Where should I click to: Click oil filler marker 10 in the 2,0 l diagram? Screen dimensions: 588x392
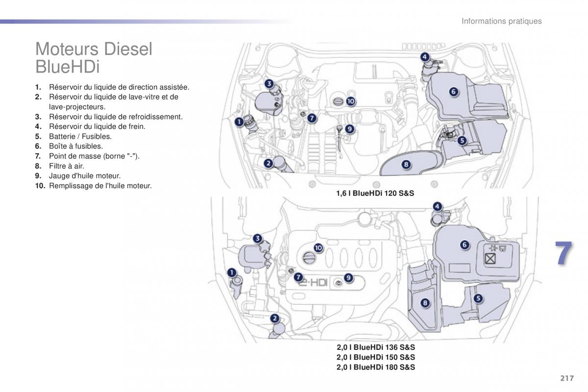pos(318,248)
